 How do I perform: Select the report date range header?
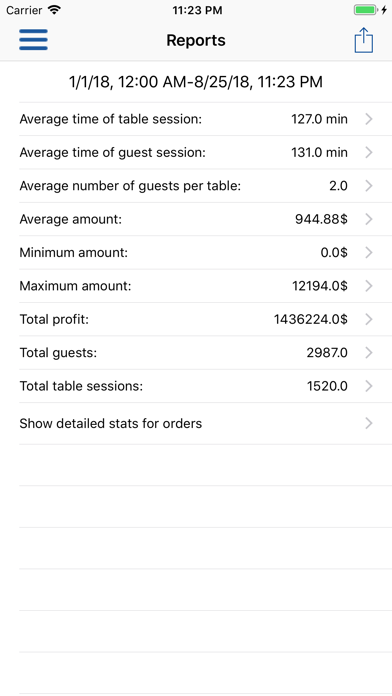[x=196, y=82]
